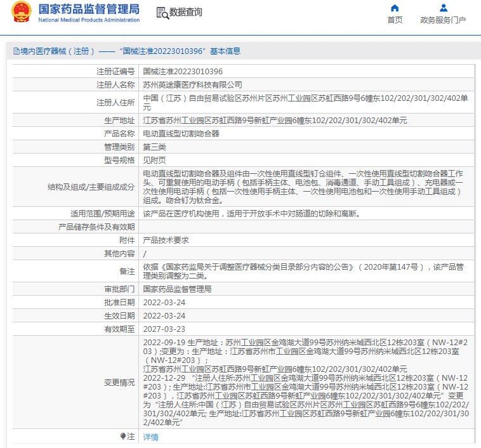The height and width of the screenshot is (448, 481).
Task: Open the 详情 details link
Action: 150,437
